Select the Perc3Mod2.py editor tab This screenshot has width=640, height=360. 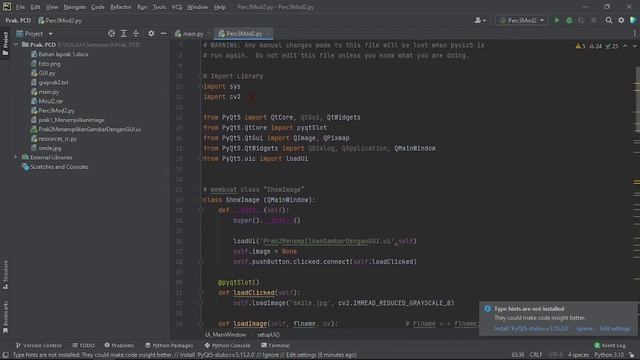pyautogui.click(x=243, y=33)
